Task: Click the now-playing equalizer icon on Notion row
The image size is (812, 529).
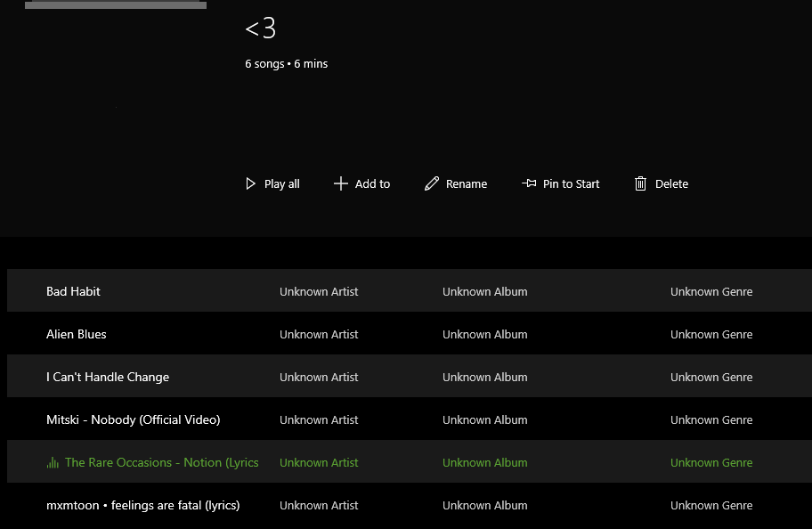Action: pyautogui.click(x=53, y=463)
